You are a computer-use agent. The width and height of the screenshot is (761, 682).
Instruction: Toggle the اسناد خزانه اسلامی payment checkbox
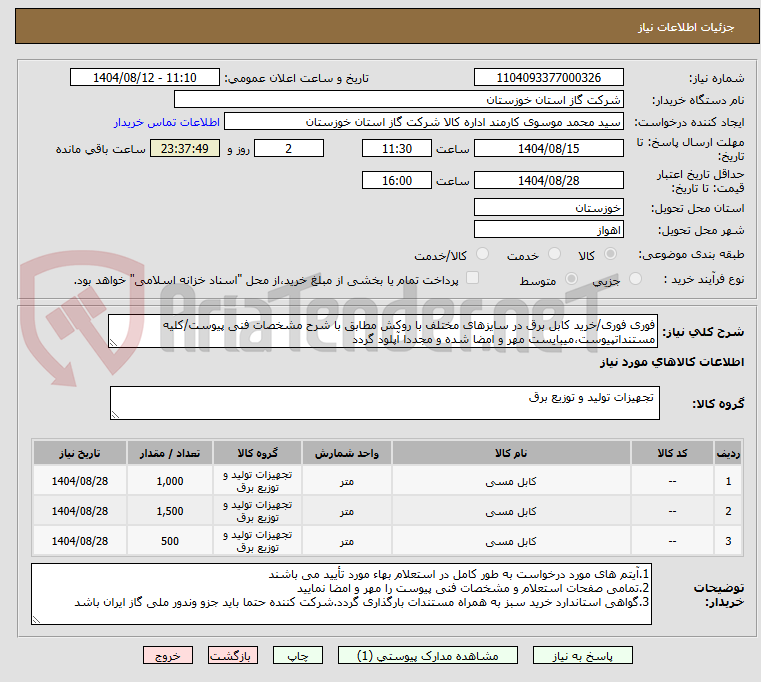(472, 278)
